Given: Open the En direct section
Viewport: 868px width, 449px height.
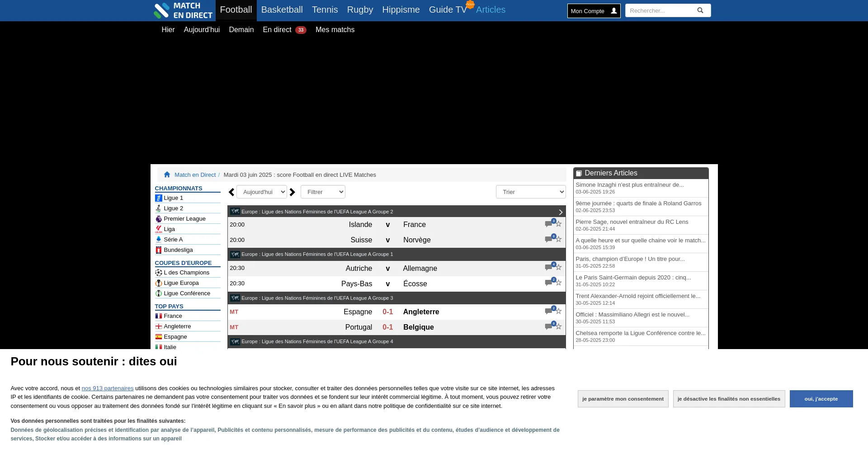Looking at the screenshot, I should 277,29.
